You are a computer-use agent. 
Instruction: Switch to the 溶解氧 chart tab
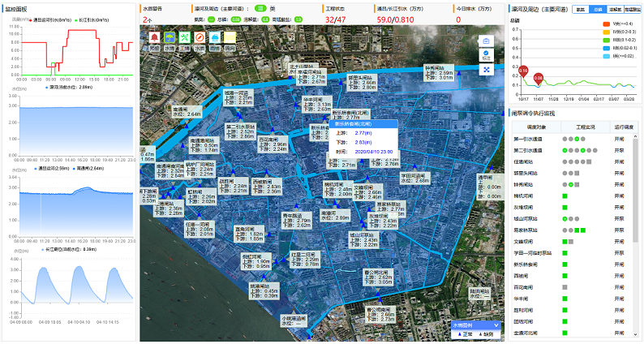click(616, 10)
